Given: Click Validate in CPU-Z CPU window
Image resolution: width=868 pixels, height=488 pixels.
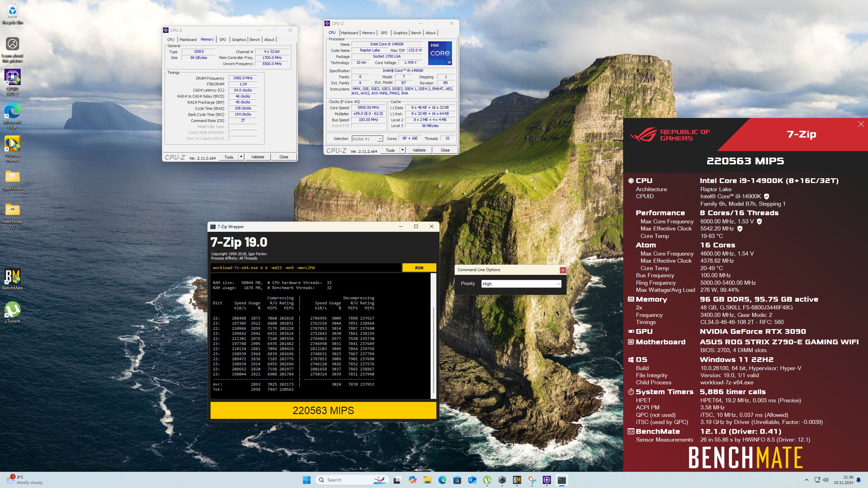Looking at the screenshot, I should [419, 150].
